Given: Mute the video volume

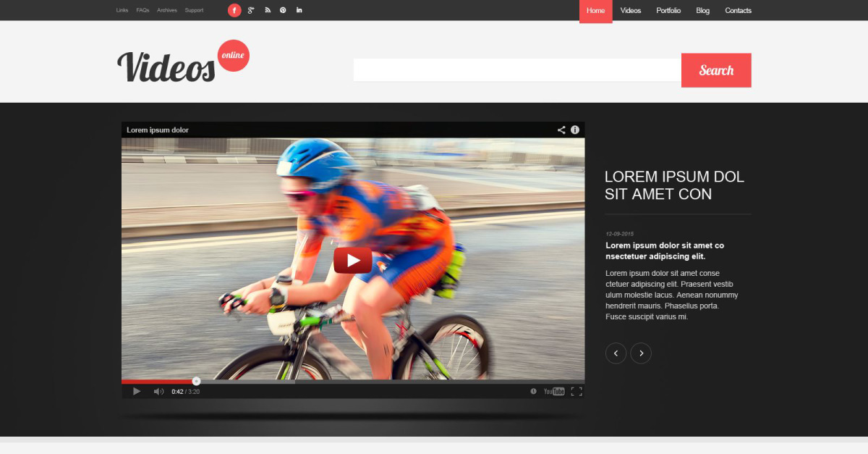Looking at the screenshot, I should (x=158, y=392).
